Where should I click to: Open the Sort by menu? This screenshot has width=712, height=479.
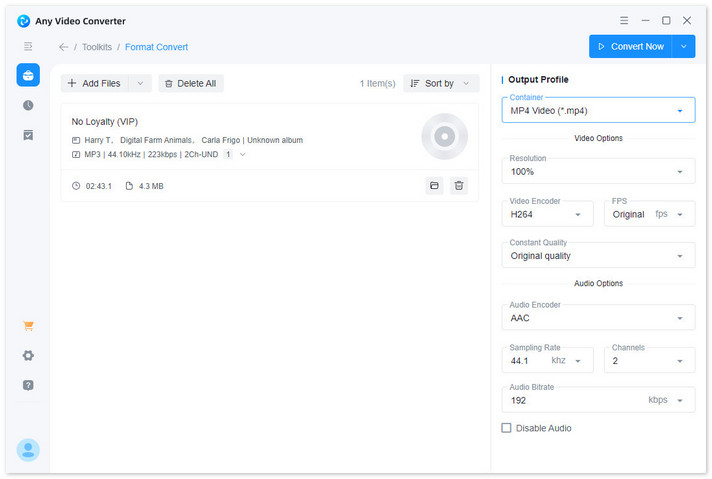[441, 83]
